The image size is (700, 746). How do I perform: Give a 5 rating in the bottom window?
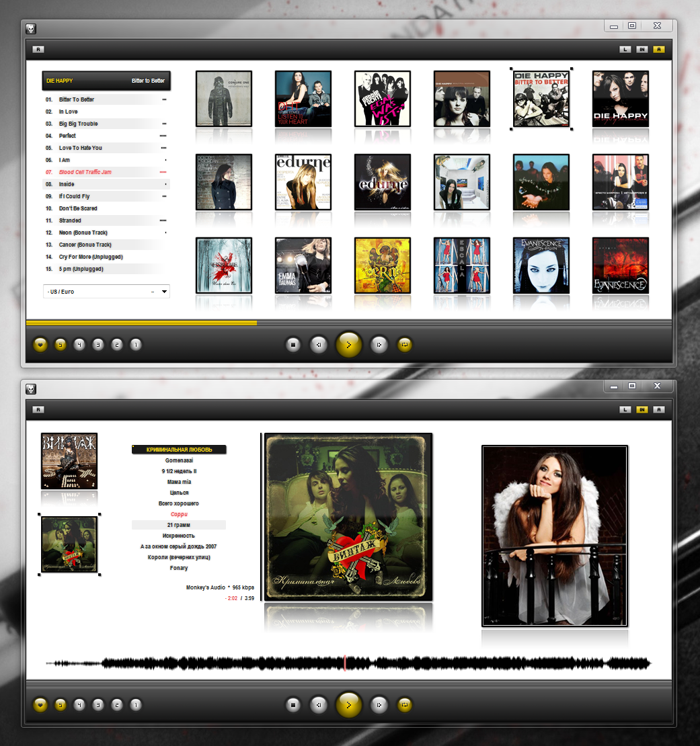[60, 705]
